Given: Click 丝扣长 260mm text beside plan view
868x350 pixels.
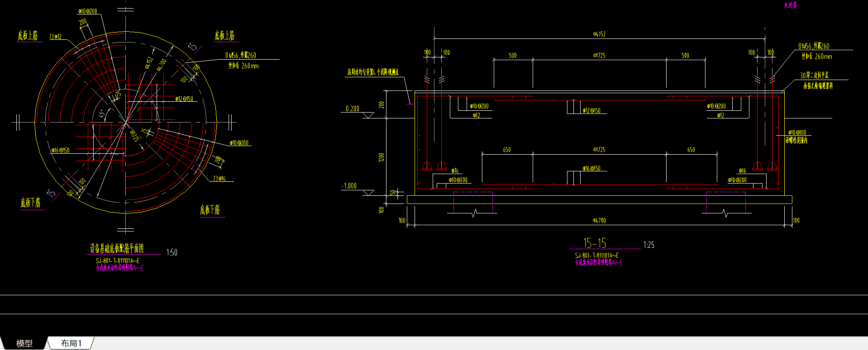Looking at the screenshot, I should [x=243, y=66].
